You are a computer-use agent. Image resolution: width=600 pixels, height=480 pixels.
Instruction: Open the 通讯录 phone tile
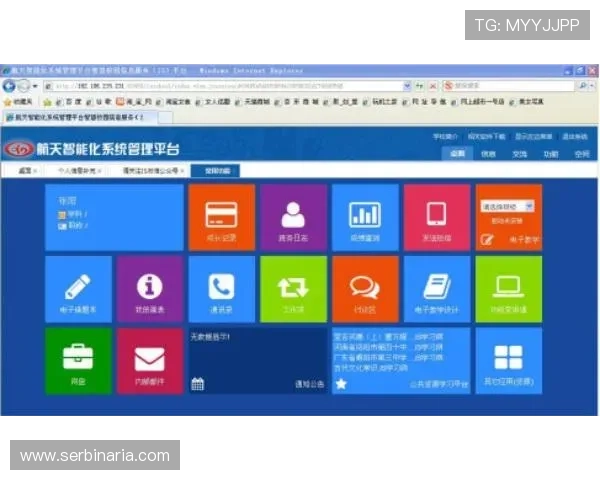222,289
